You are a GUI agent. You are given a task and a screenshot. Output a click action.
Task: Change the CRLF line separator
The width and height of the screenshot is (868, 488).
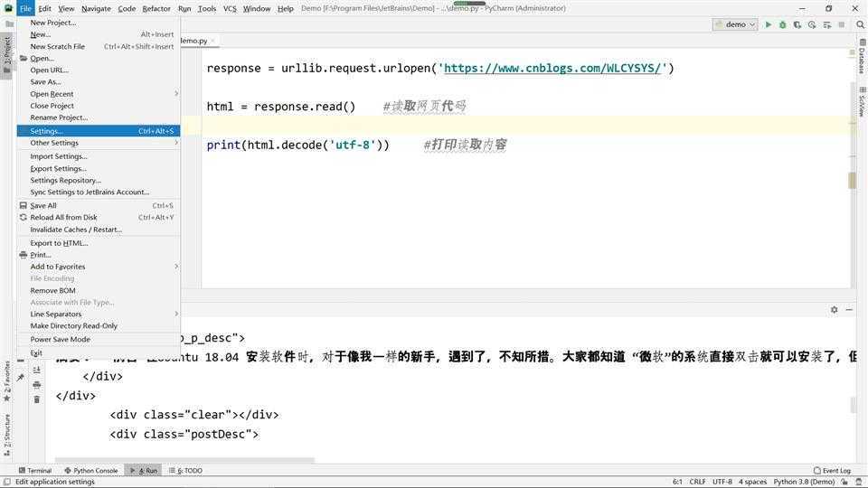[x=697, y=482]
